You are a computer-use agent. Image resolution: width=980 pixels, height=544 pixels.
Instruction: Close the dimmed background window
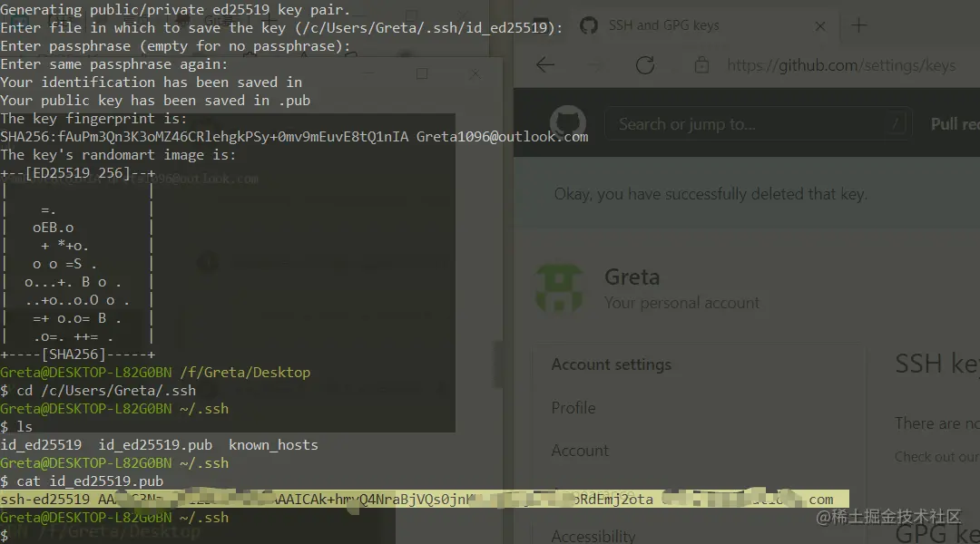click(475, 73)
